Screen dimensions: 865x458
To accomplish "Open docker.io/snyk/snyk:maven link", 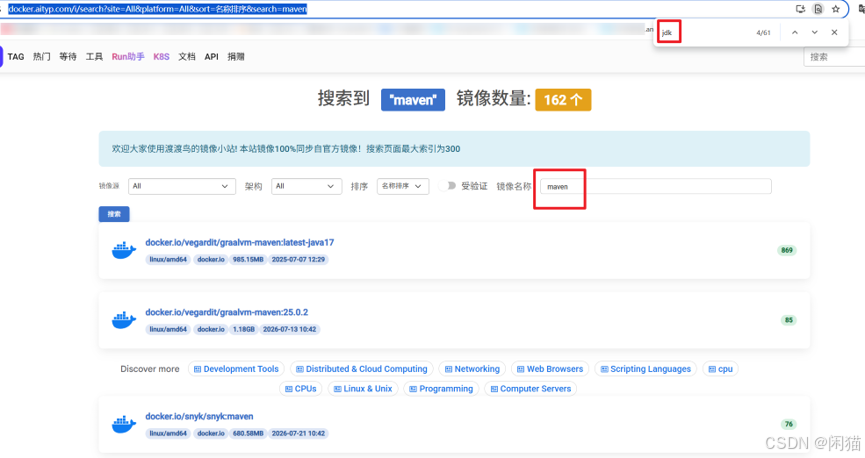I will (x=199, y=417).
